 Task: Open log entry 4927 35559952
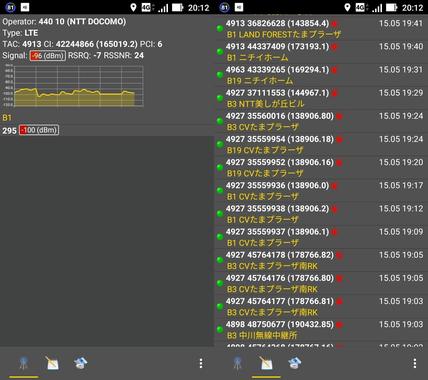coord(321,168)
